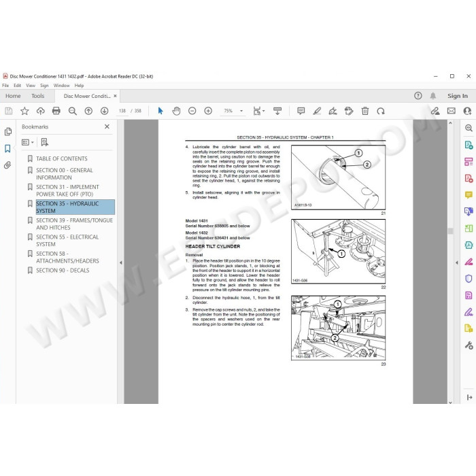
Task: Click the vertical scrollbar down arrow
Action: 450,403
